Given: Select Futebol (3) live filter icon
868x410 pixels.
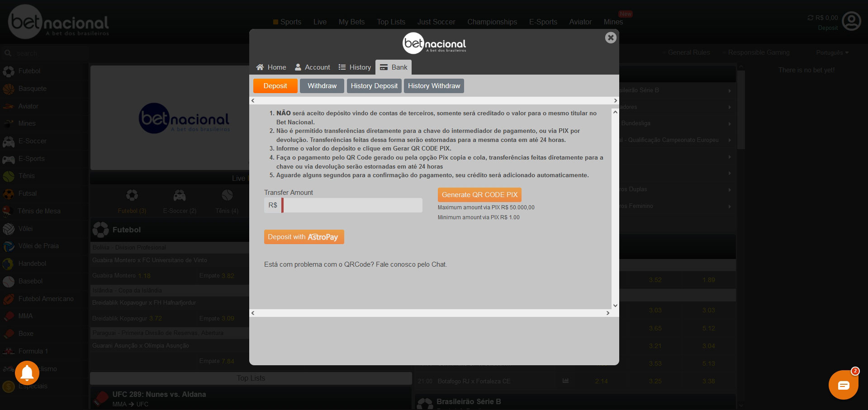Looking at the screenshot, I should click(132, 195).
